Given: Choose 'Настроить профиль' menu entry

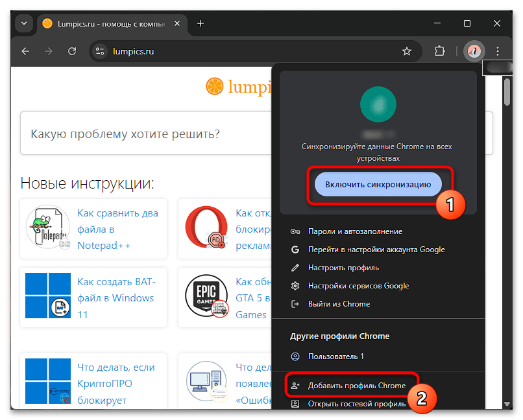Looking at the screenshot, I should point(378,268).
